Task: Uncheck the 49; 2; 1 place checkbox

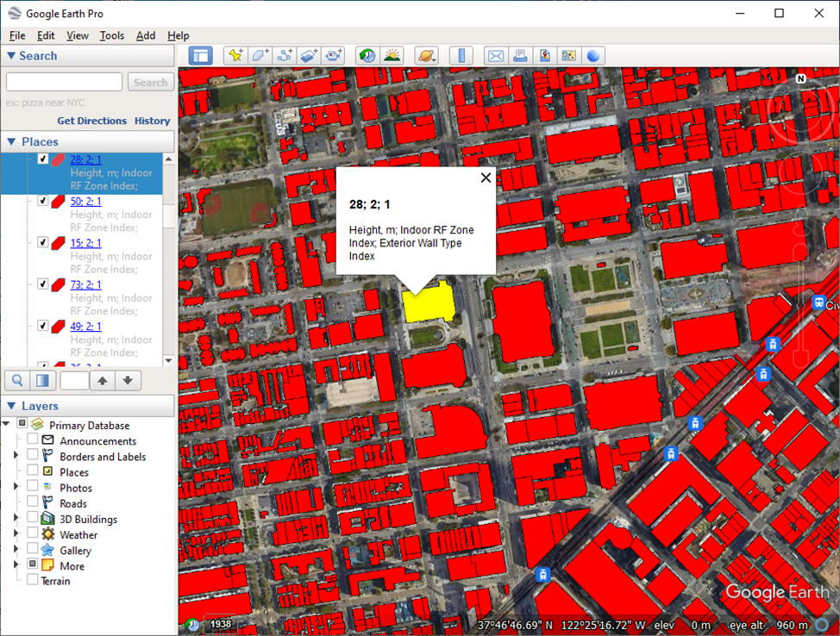Action: (x=43, y=326)
